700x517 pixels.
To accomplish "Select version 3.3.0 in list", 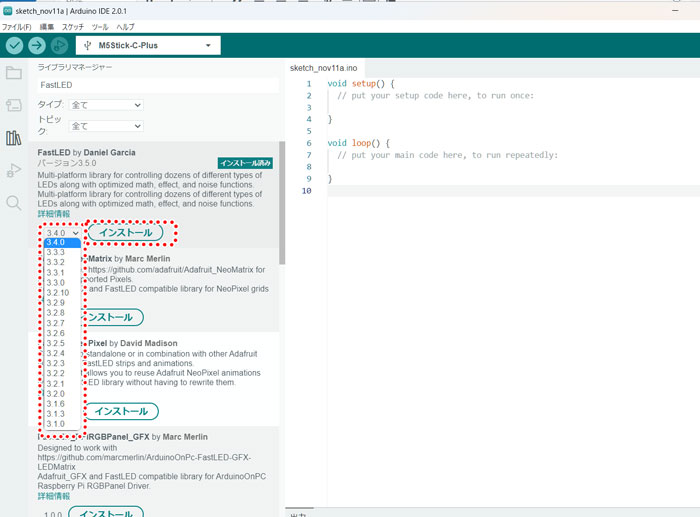I will point(62,283).
